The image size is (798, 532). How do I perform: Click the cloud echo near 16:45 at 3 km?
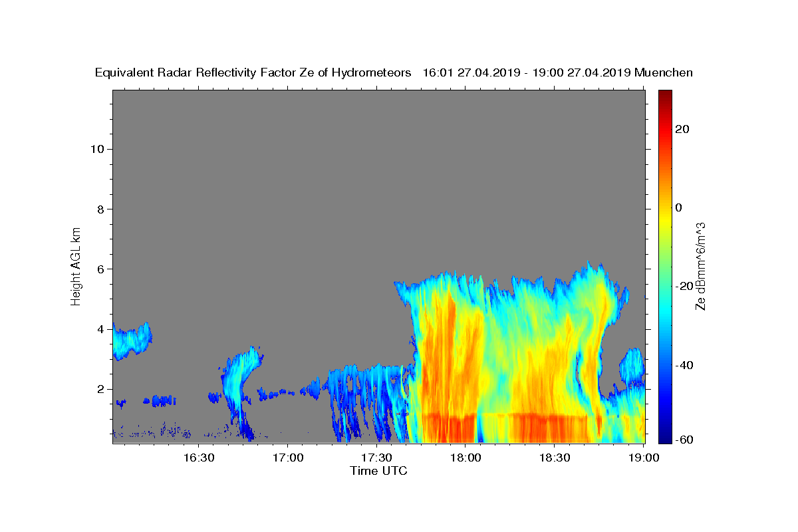coord(241,379)
